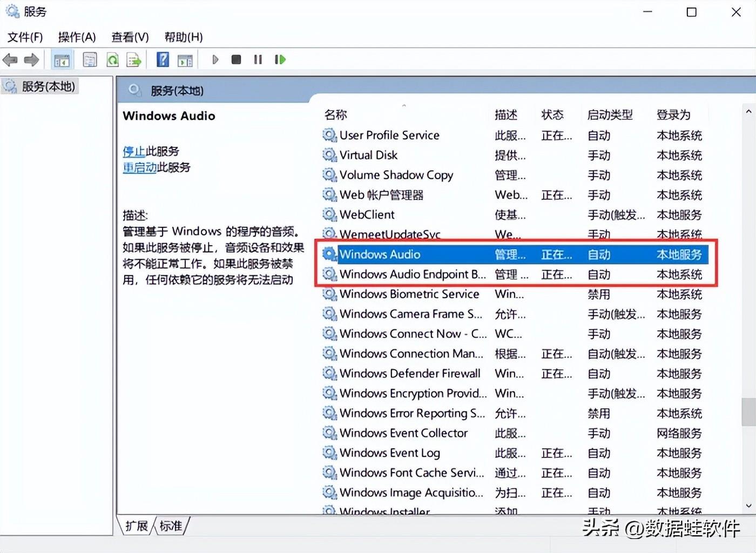Viewport: 756px width, 553px height.
Task: Open the Help question-mark icon
Action: (x=163, y=59)
